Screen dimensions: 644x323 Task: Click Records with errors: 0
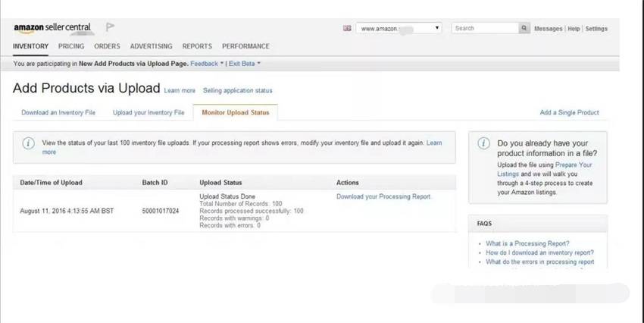point(230,225)
